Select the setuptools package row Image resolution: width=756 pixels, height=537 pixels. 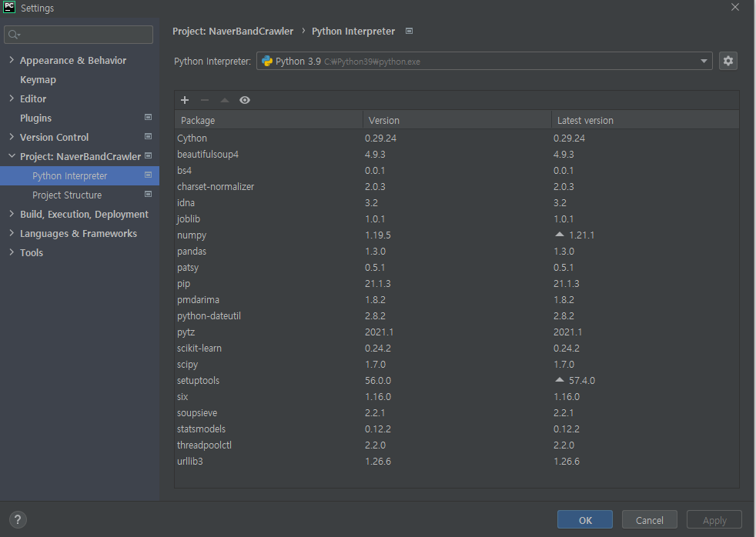tap(457, 381)
